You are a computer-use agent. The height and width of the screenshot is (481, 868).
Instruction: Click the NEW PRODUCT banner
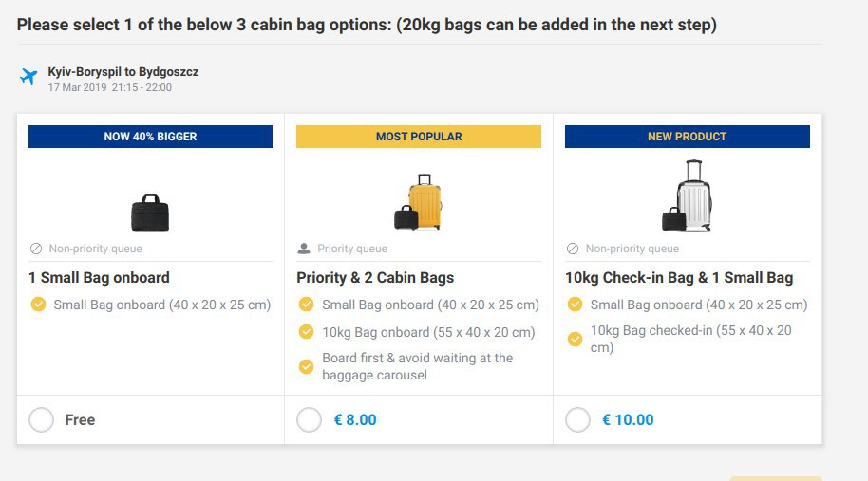click(687, 137)
